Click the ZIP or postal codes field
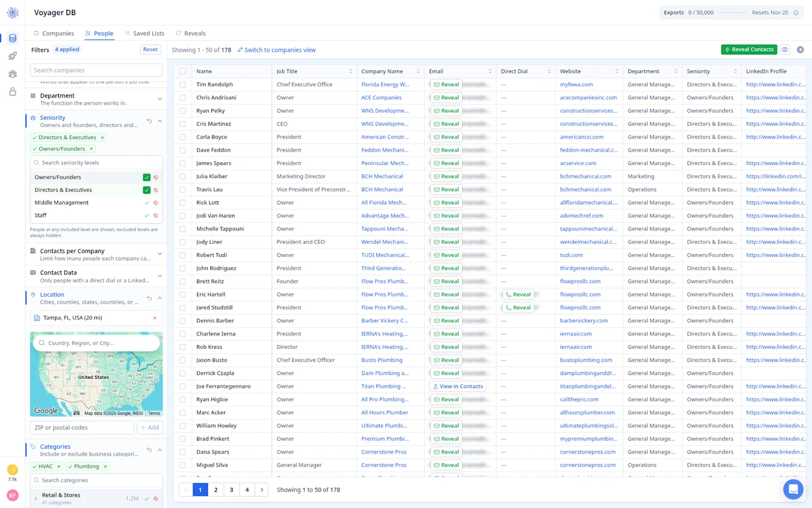Screen dimensions: 812x508 point(82,428)
